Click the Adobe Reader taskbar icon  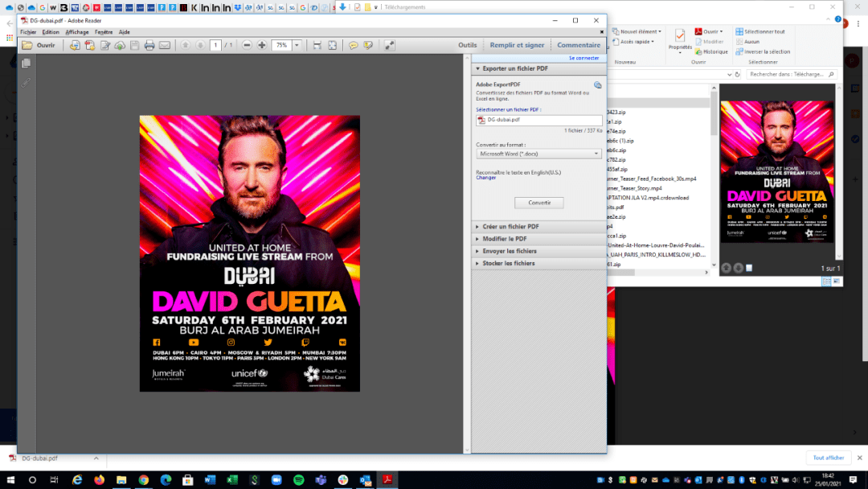click(387, 479)
